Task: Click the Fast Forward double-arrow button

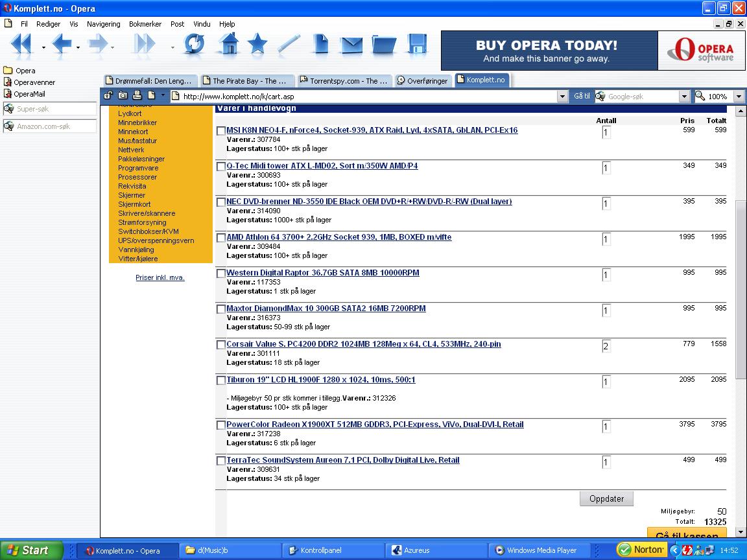Action: [145, 44]
